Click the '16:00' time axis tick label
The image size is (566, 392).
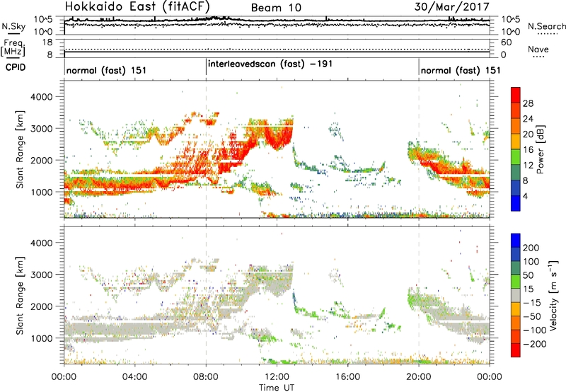(348, 377)
